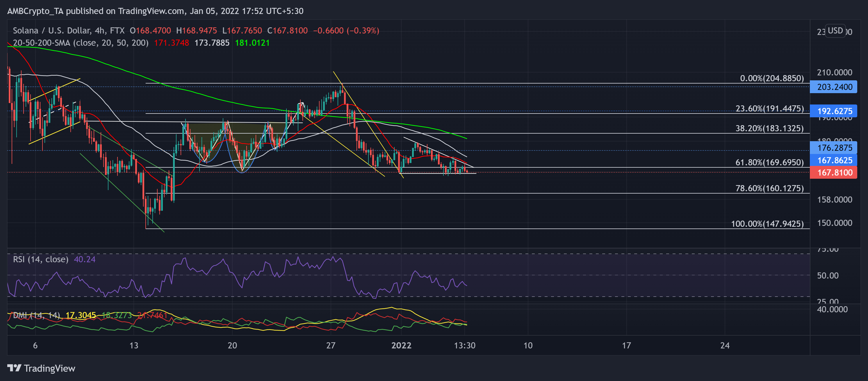This screenshot has height=381, width=868.
Task: Select the 61.80%(169.6950) Fibonacci label
Action: click(769, 162)
